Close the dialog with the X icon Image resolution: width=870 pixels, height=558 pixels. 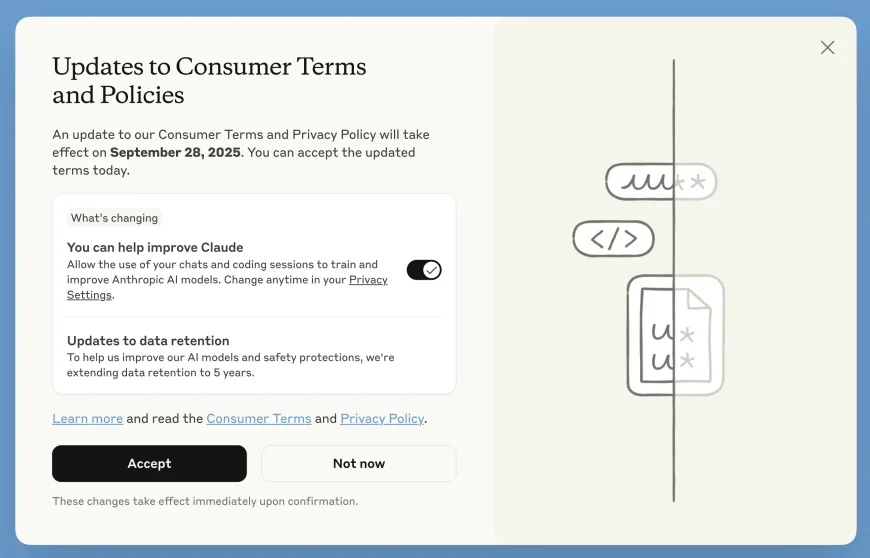click(827, 48)
